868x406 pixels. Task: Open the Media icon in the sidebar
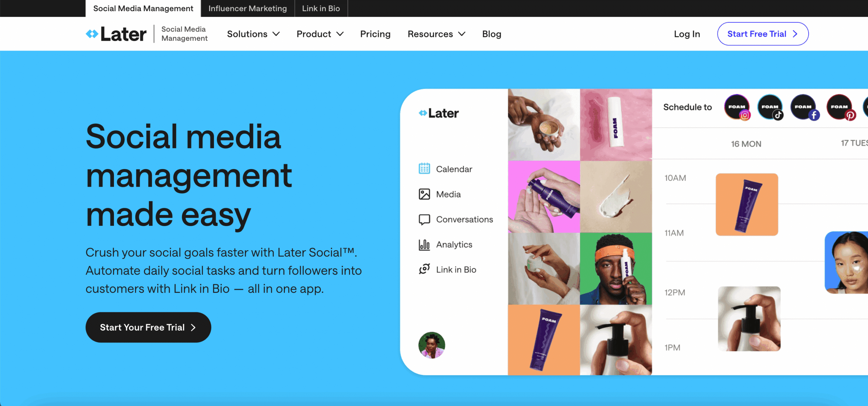[x=424, y=194]
